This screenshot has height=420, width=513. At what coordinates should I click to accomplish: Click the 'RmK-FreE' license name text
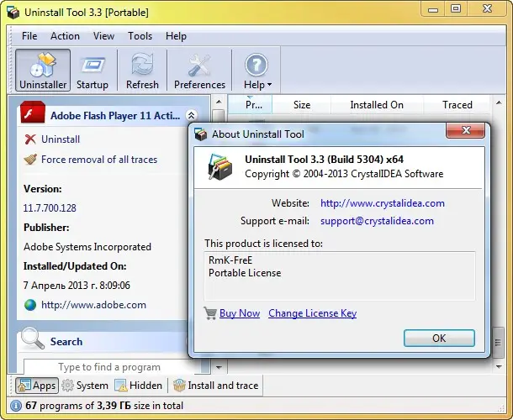[x=230, y=260]
